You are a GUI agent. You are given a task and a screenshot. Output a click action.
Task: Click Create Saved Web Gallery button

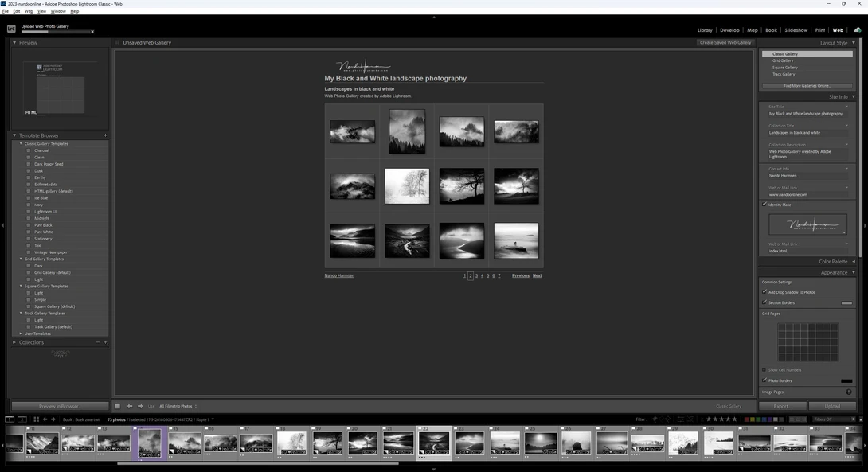click(x=725, y=43)
